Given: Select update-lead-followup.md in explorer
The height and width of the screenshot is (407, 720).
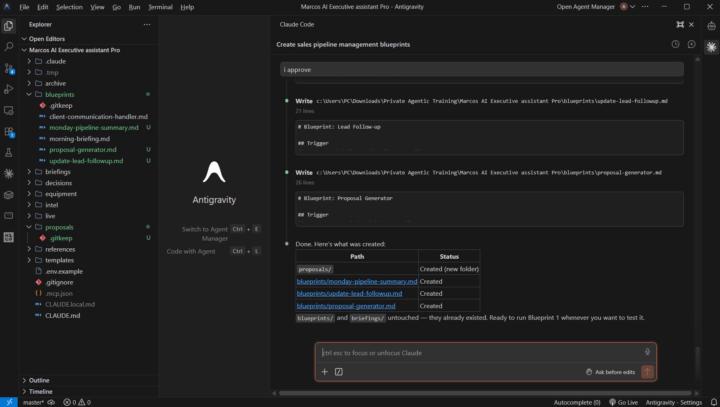Looking at the screenshot, I should click(x=86, y=161).
